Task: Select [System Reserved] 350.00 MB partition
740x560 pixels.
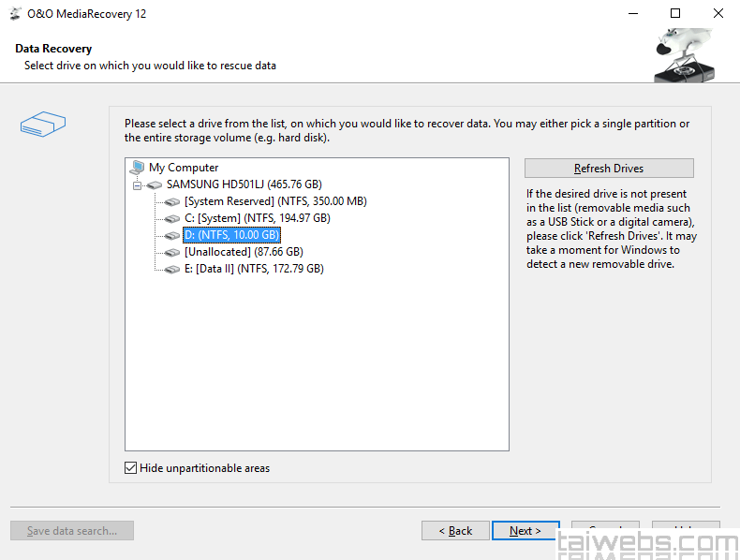Action: [x=274, y=201]
